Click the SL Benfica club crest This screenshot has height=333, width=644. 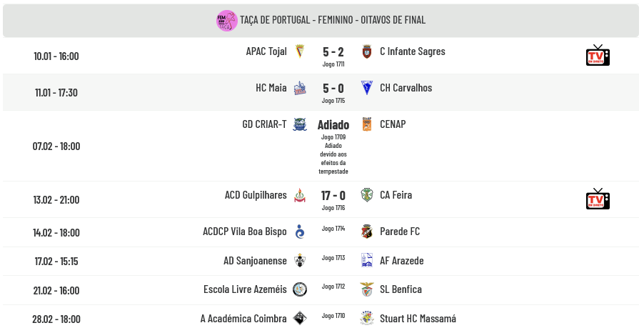pos(367,289)
